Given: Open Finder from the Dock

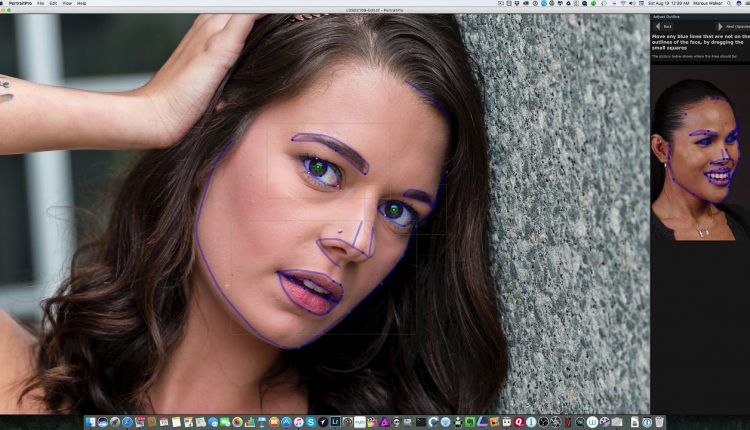Looking at the screenshot, I should 90,422.
